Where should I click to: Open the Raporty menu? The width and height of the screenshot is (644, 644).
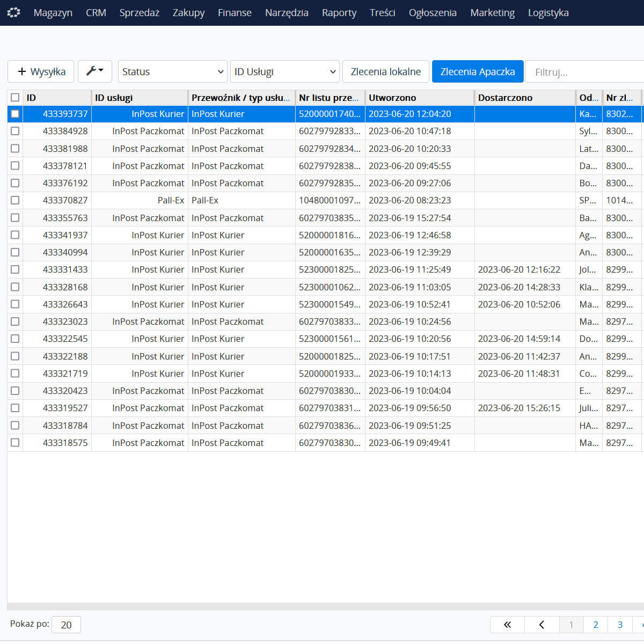339,13
